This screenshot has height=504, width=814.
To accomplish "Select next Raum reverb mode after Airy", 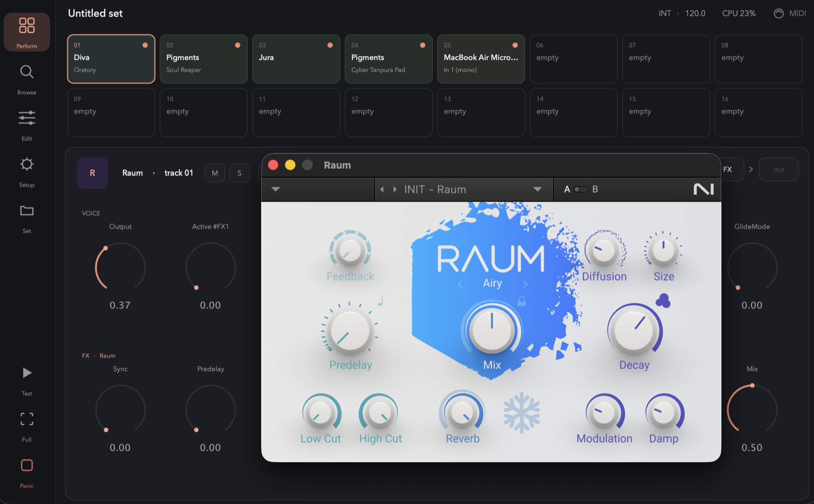I will 526,284.
